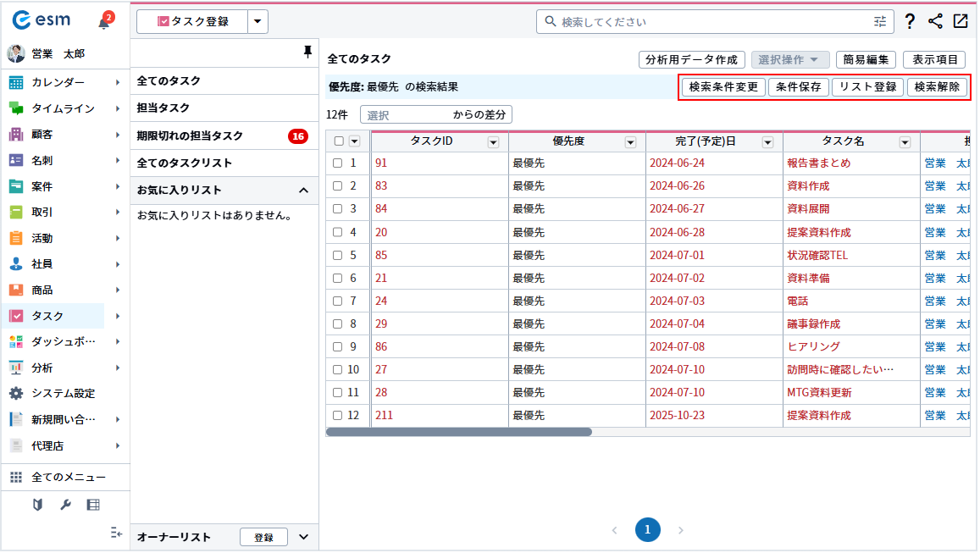Toggle the select-all header checkbox
This screenshot has width=980, height=553.
(x=339, y=141)
